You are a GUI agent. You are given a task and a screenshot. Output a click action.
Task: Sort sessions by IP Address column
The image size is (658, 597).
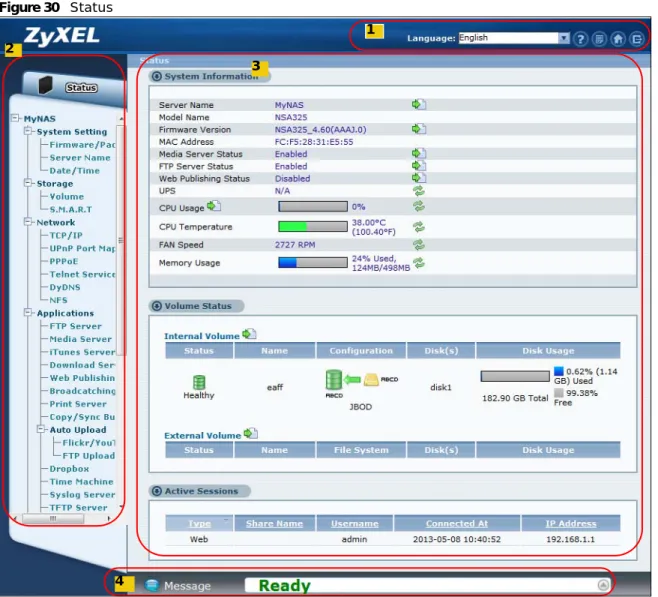pos(571,524)
